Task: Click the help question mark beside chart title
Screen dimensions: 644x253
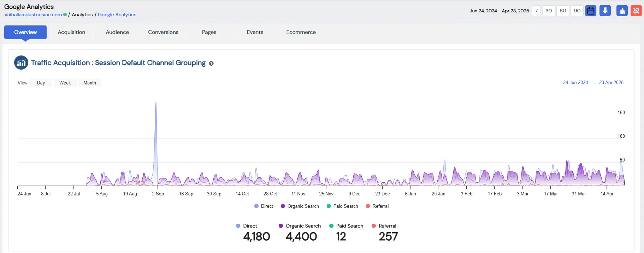Action: (211, 64)
